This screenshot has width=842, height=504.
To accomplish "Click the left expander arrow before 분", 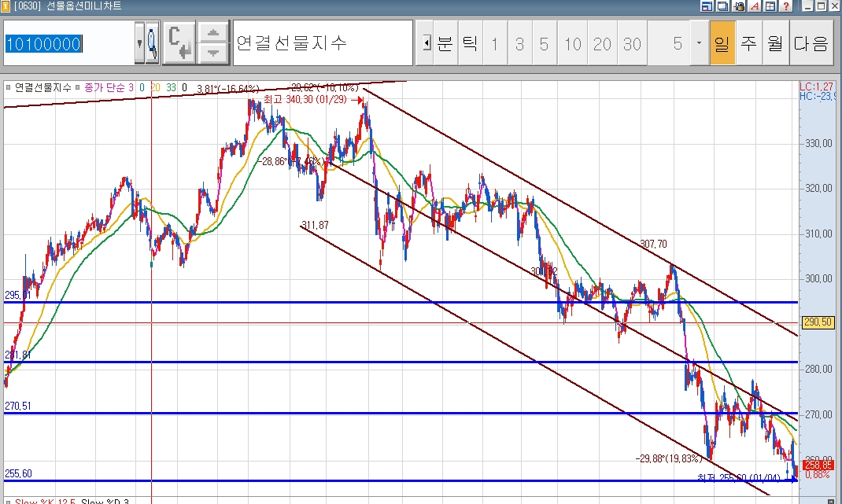I will [426, 43].
